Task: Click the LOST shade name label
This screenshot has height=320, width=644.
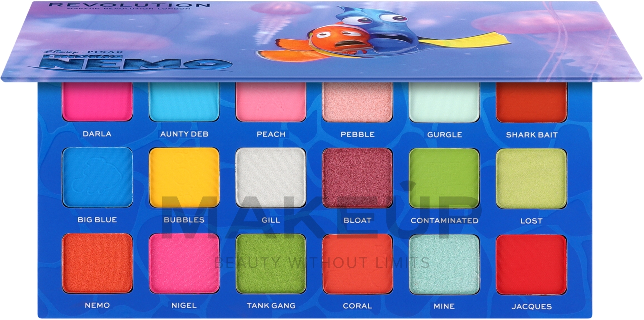Action: click(531, 221)
